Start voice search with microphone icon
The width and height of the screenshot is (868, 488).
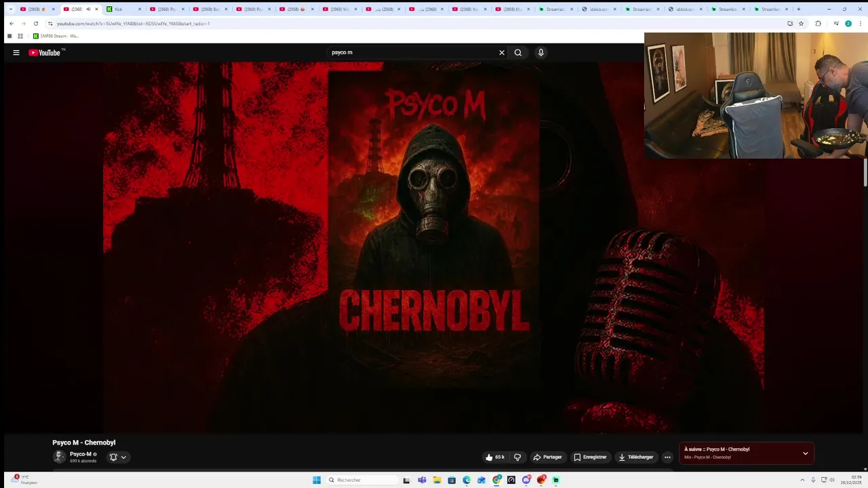[x=540, y=52]
